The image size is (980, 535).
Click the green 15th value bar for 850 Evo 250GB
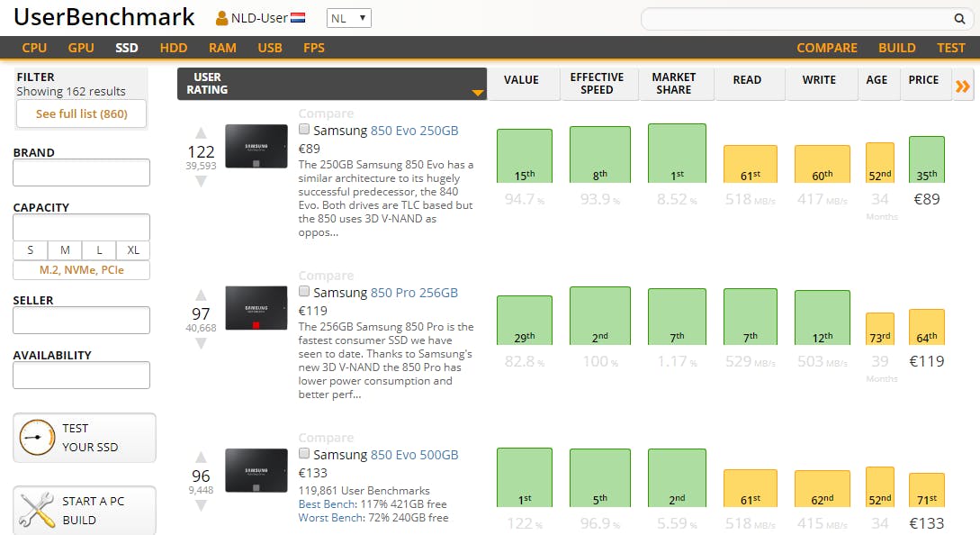click(525, 156)
